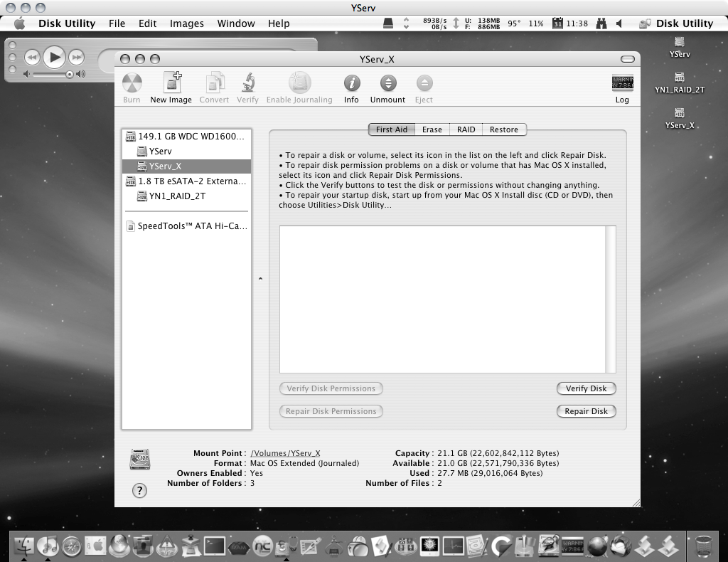
Task: Click the Spotlight binoculars menu bar icon
Action: click(601, 23)
